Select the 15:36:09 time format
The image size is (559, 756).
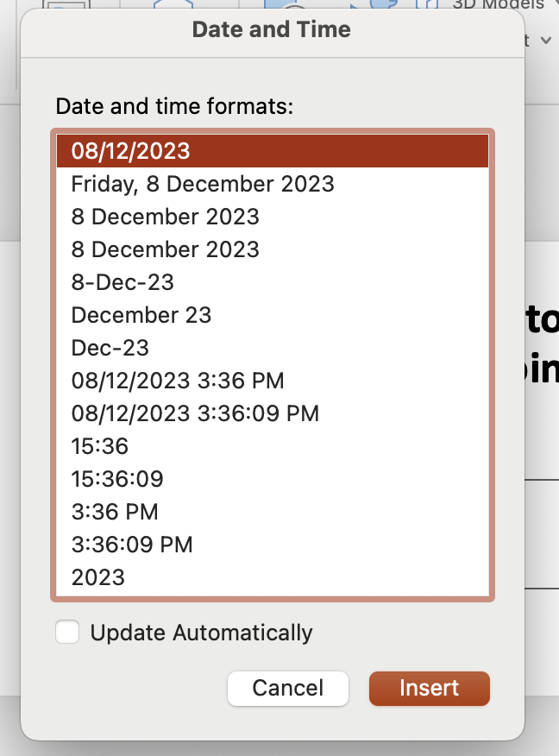click(x=117, y=479)
